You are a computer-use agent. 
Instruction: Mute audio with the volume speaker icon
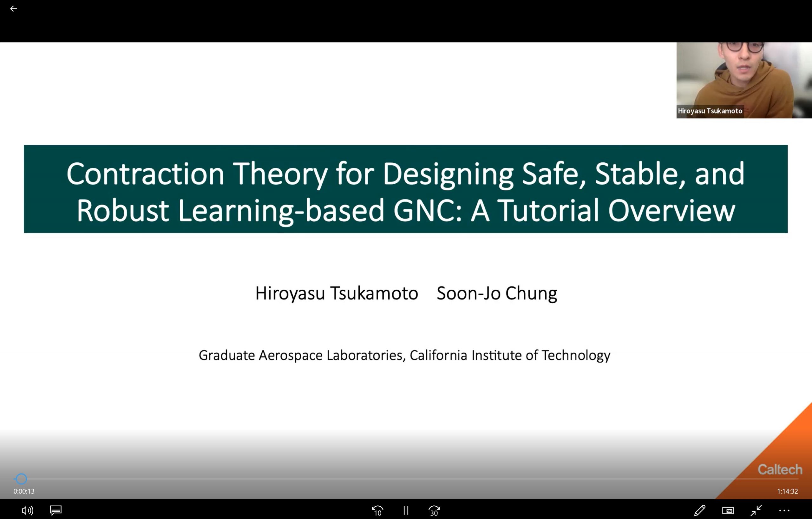tap(27, 510)
